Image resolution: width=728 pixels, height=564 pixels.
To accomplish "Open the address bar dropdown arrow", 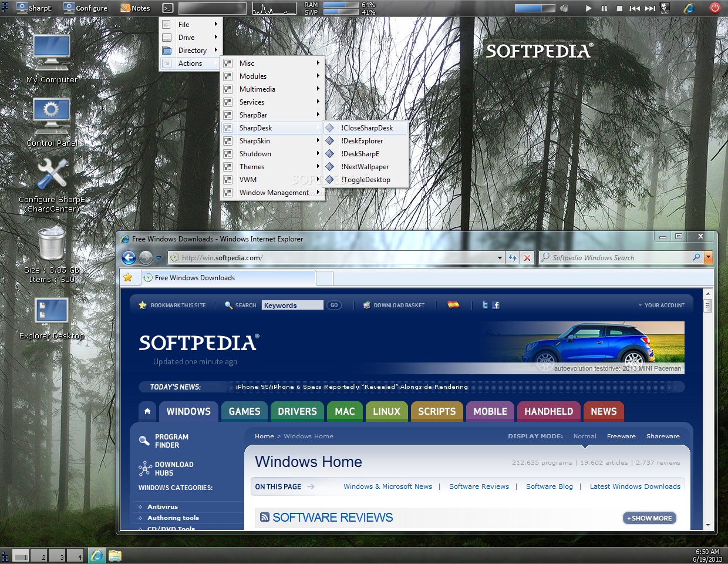I will (500, 258).
